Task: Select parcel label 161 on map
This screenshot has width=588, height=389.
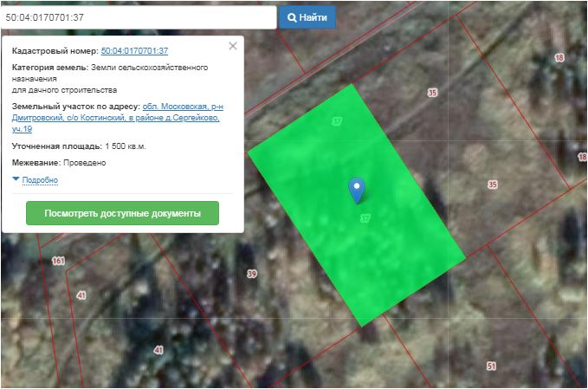Action: 58,261
